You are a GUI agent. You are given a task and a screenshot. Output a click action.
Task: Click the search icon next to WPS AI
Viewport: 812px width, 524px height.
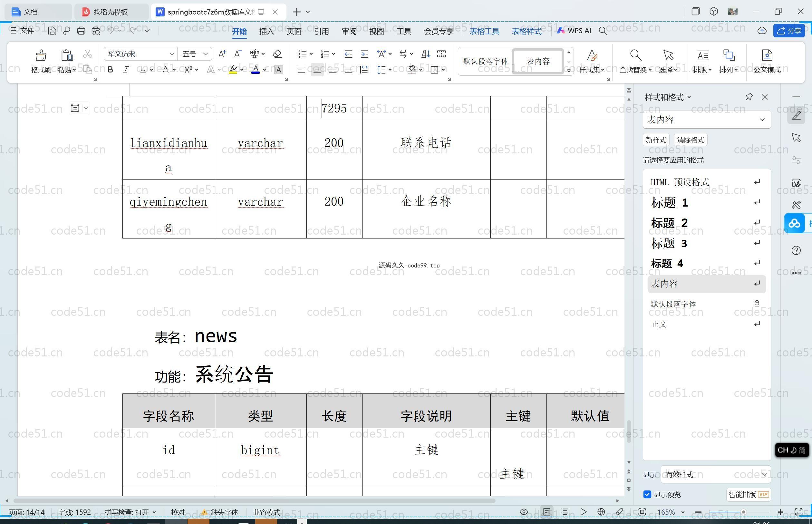[x=603, y=31]
